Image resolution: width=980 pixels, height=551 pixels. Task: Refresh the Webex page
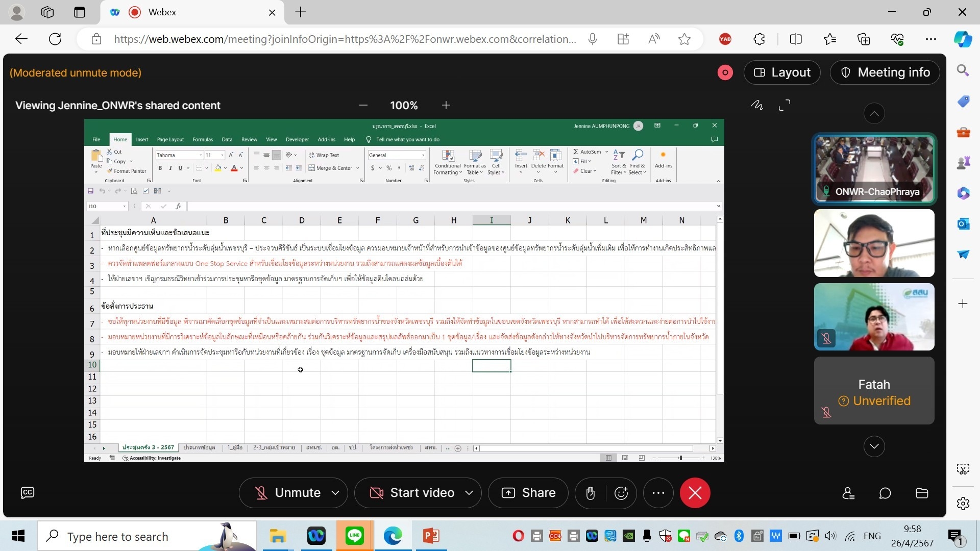coord(55,39)
